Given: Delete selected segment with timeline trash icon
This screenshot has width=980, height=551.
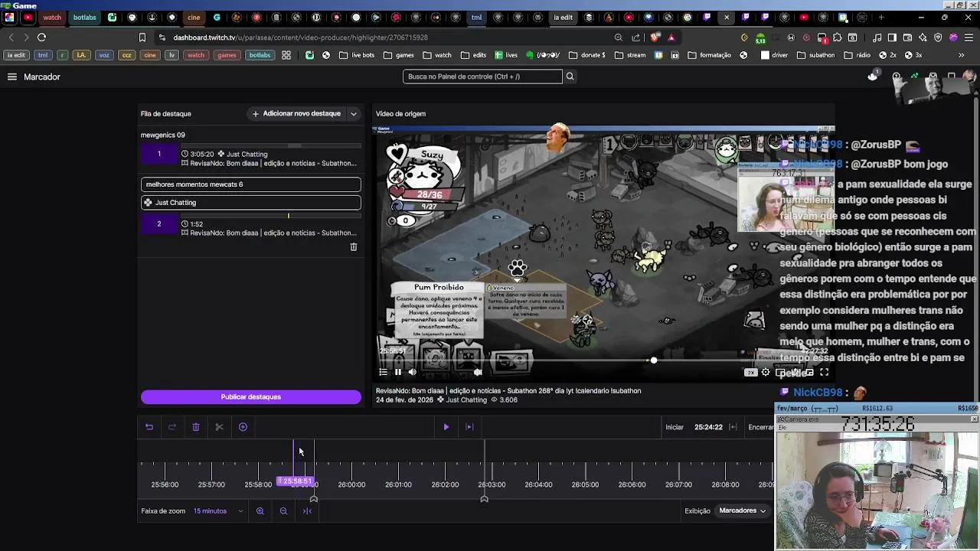Looking at the screenshot, I should pyautogui.click(x=196, y=427).
